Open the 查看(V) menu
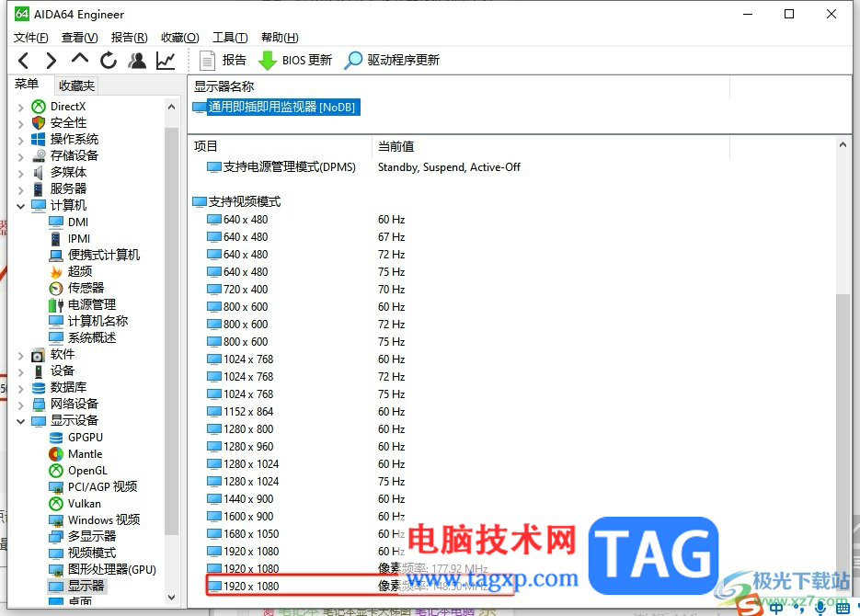The image size is (860, 616). pyautogui.click(x=79, y=38)
